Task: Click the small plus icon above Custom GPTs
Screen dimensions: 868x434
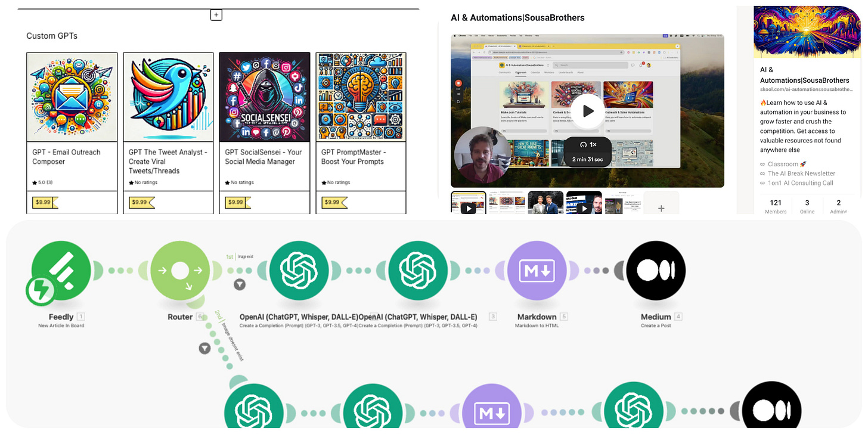Action: point(216,15)
